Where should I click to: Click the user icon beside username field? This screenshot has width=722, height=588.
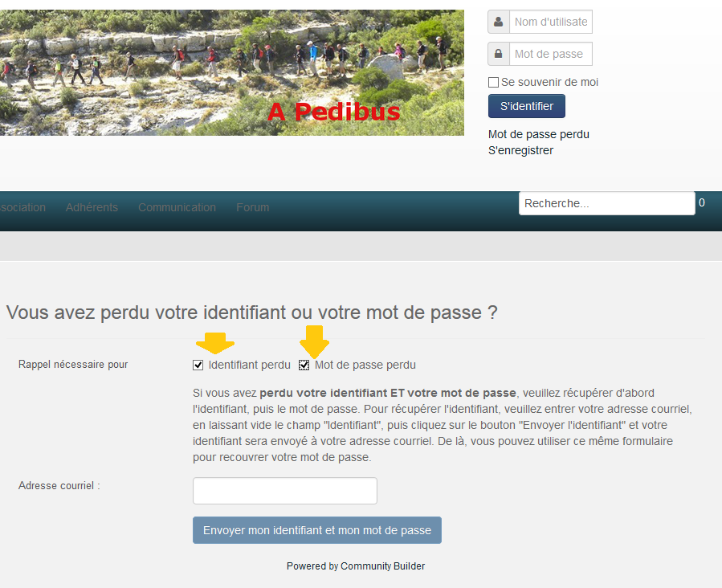pyautogui.click(x=498, y=22)
